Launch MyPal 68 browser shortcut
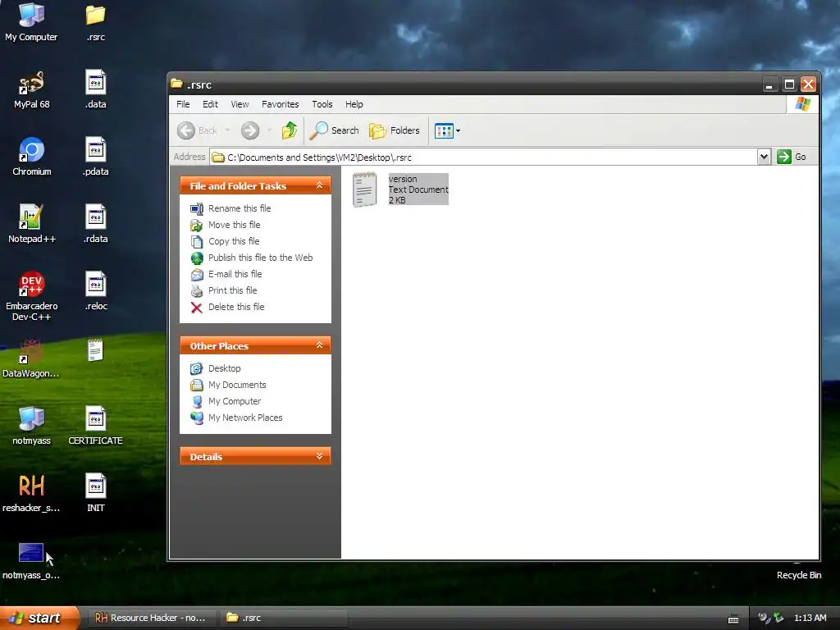 31,90
